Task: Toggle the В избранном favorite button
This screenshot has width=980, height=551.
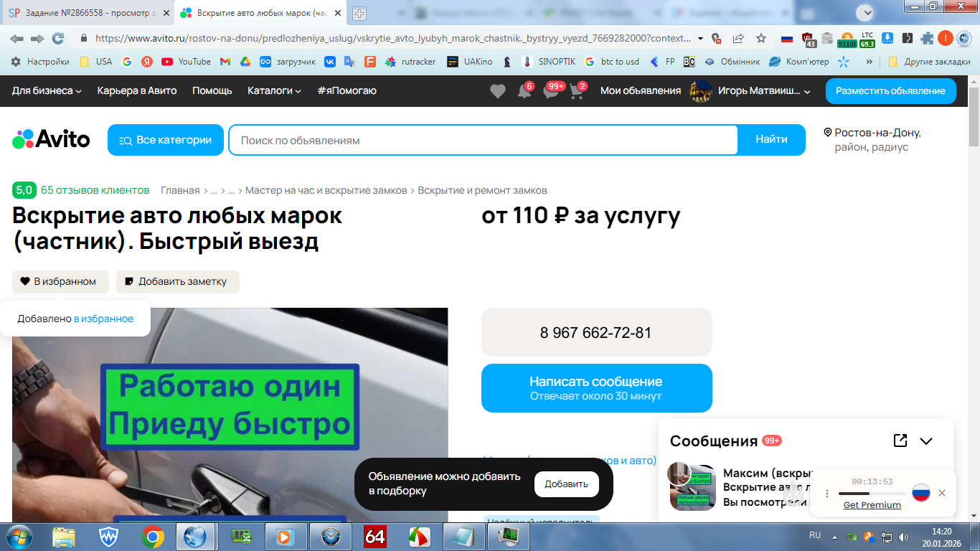Action: coord(60,281)
